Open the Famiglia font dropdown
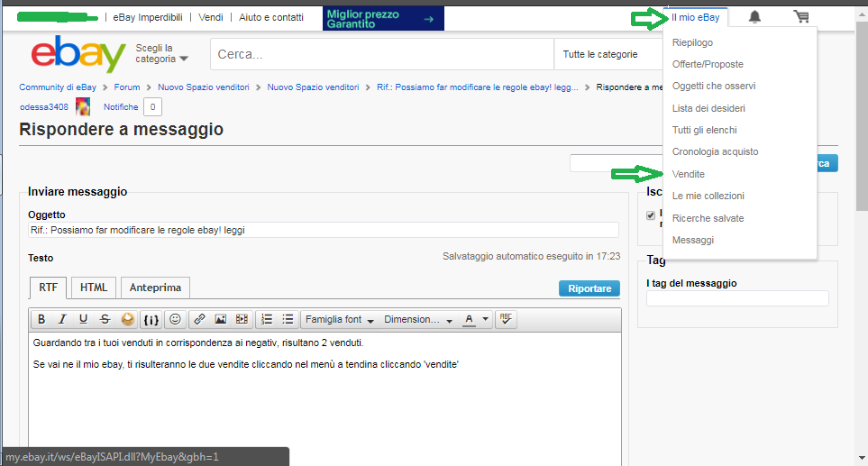Viewport: 868px width, 466px height. coord(339,319)
